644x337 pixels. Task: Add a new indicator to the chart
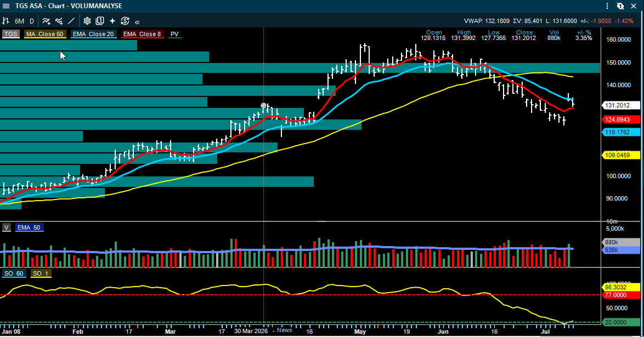pyautogui.click(x=46, y=21)
